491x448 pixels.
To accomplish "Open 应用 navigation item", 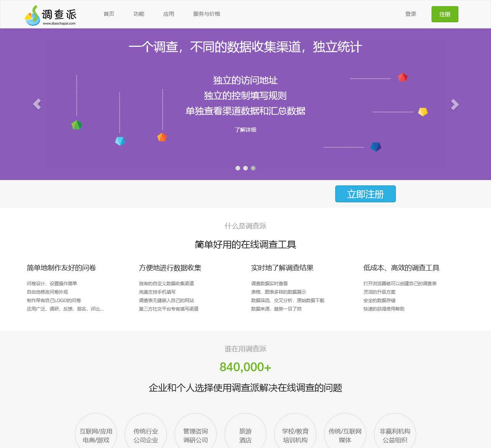I will (x=169, y=14).
